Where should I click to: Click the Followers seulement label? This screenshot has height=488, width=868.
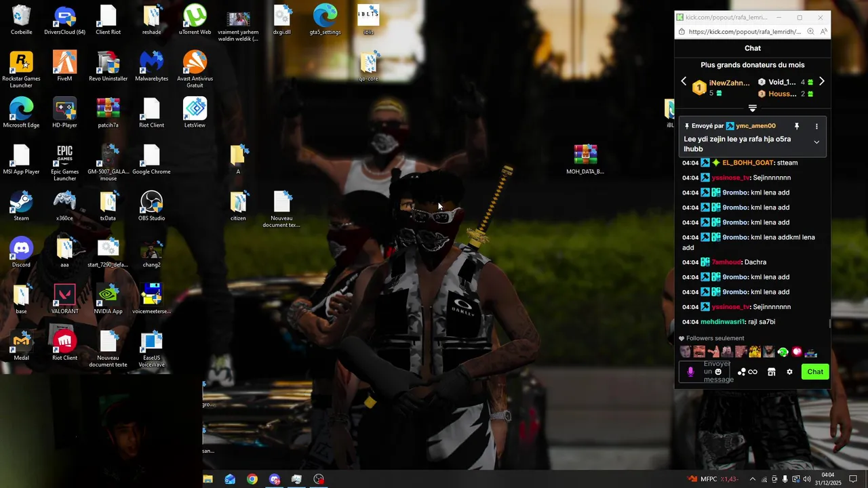click(715, 338)
